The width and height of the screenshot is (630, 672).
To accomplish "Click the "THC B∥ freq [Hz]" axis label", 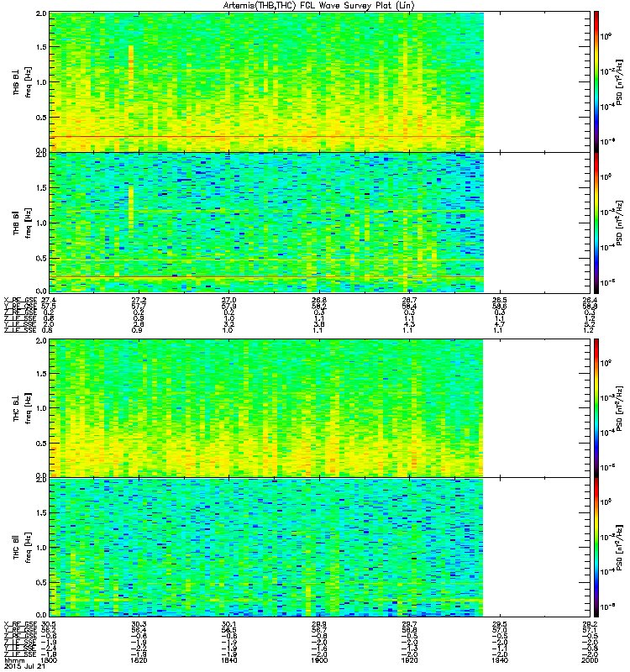I will (x=22, y=548).
